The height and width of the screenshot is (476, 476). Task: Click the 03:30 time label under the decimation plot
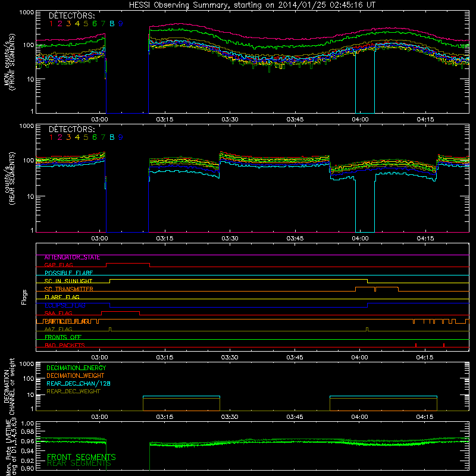point(230,417)
